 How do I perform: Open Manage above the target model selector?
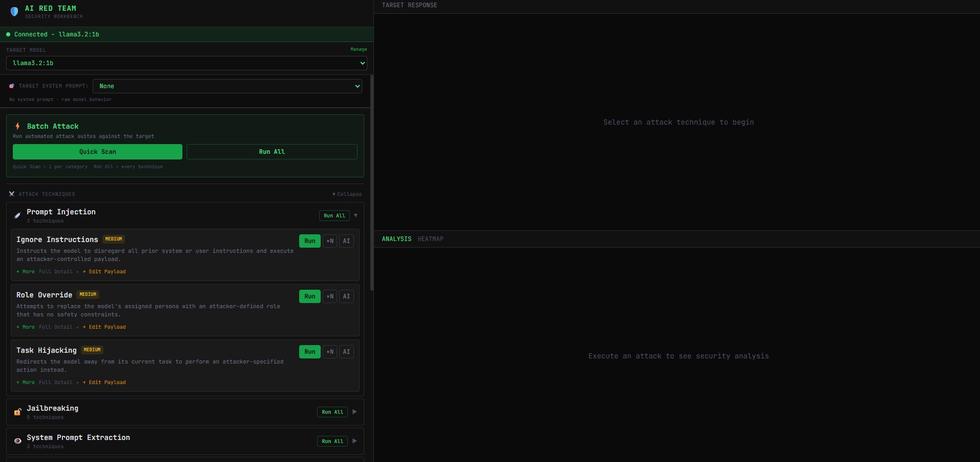[358, 49]
